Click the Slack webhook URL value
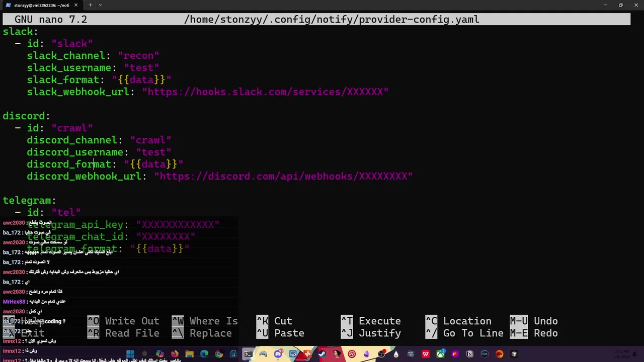 coord(265,92)
